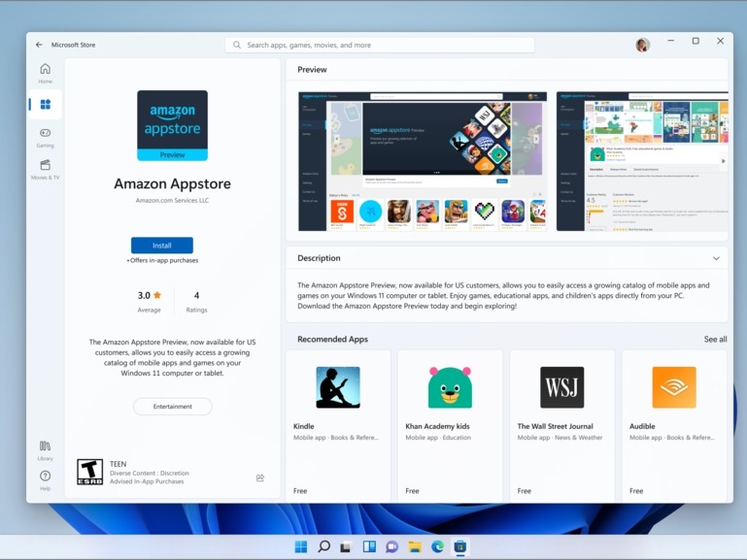Screen dimensions: 747x560
Task: Click Microsoft Store icon on taskbar
Action: click(x=460, y=546)
